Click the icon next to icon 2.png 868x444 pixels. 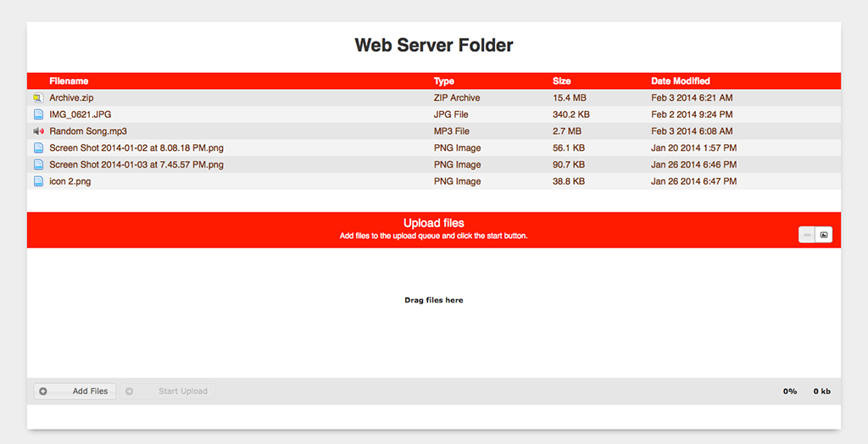[x=38, y=181]
